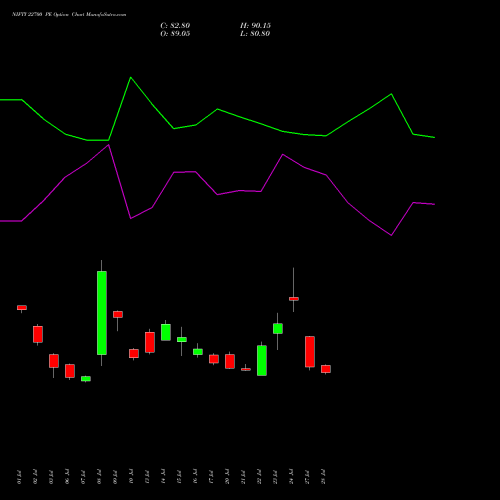Click the purple indicator line's lowest trough
Image resolution: width=500 pixels, height=500 pixels.
391,235
